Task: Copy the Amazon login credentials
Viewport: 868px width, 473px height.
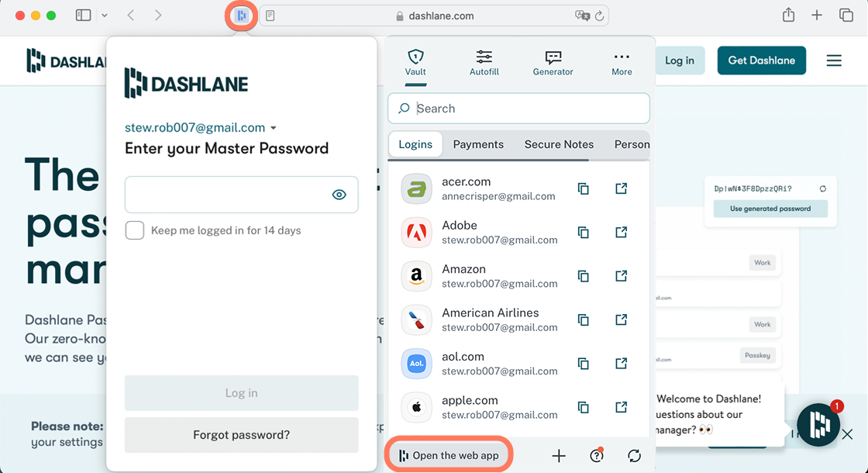Action: pos(583,276)
